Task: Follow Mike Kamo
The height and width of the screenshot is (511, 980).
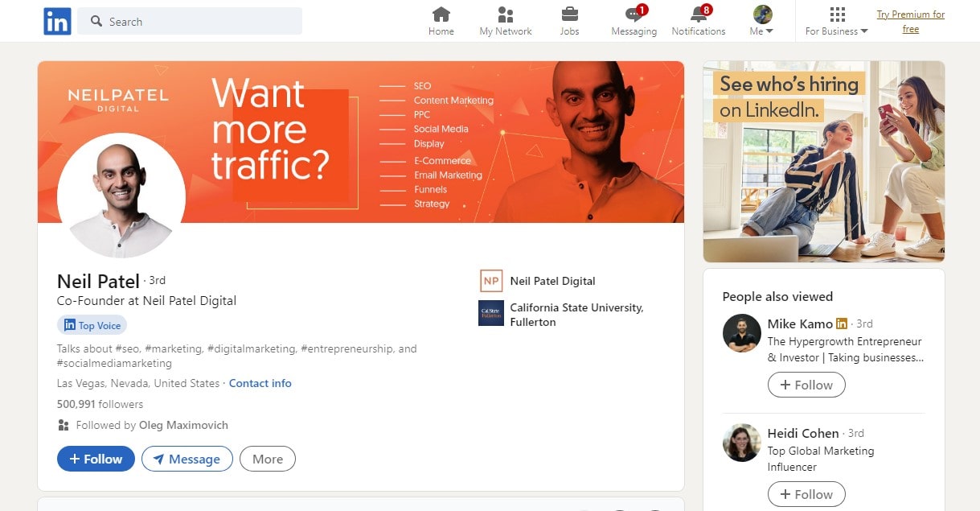Action: point(806,385)
